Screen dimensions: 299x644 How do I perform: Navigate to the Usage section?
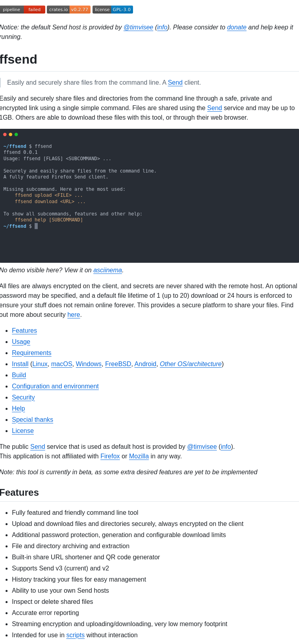(21, 342)
